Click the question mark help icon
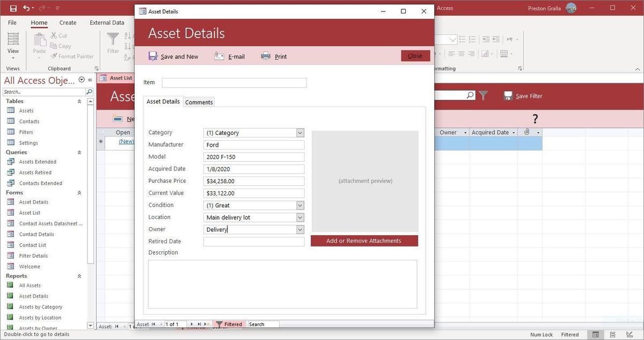The image size is (644, 340). click(x=535, y=119)
